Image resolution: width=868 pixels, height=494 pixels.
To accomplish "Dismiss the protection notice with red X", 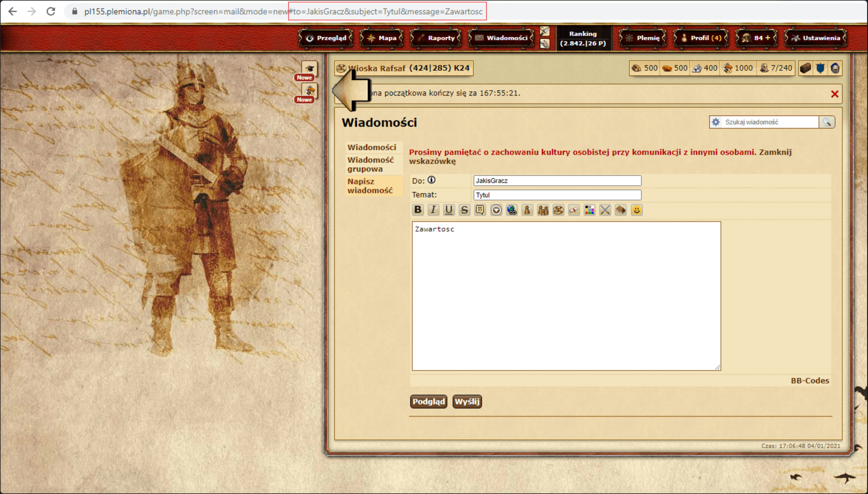I will click(835, 94).
